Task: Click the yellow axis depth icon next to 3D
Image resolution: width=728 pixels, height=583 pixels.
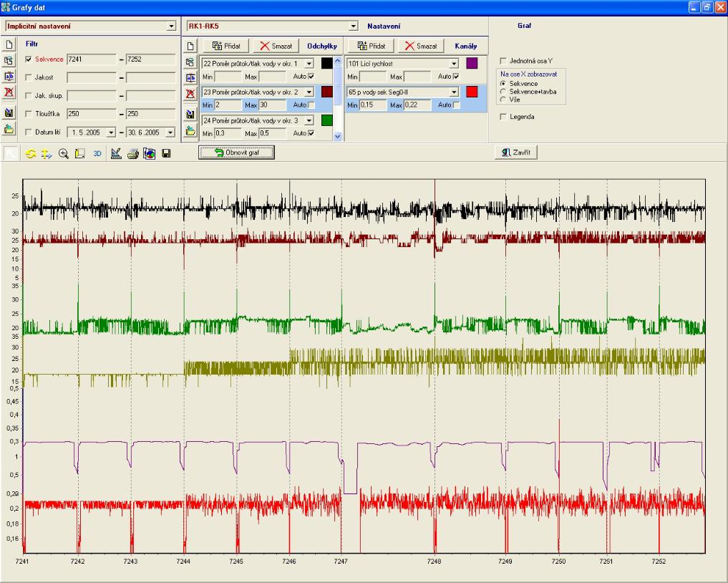Action: point(80,153)
